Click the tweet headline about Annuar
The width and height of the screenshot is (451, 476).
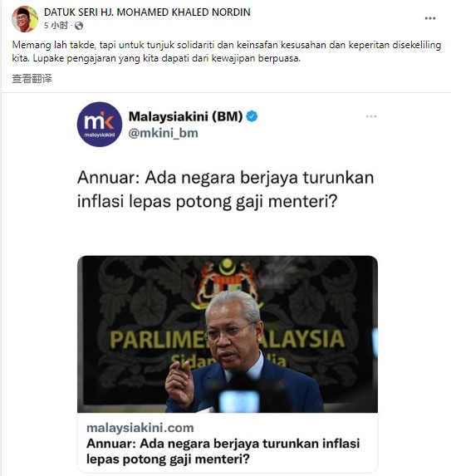(226, 189)
